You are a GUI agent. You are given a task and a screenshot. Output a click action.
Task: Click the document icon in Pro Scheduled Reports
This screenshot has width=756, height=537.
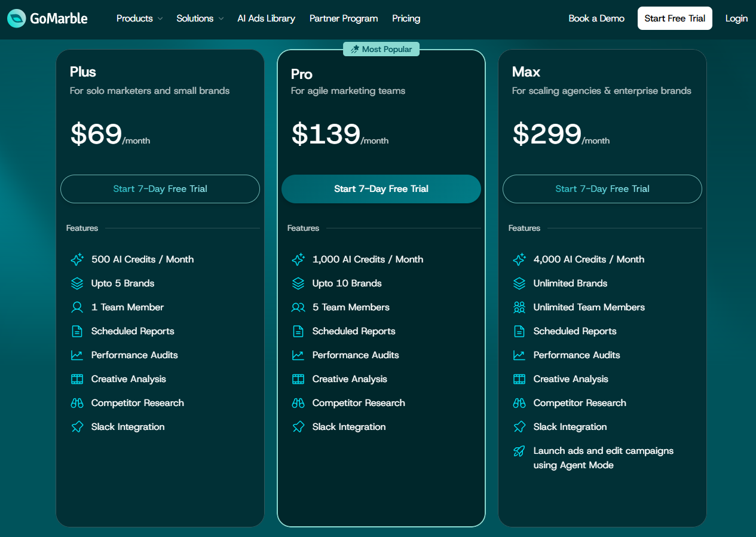click(298, 331)
